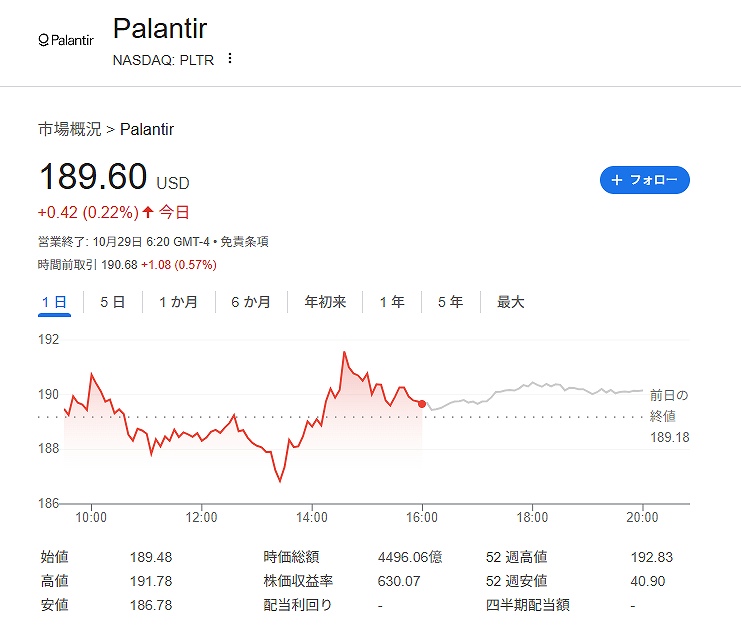Switch to the 1か月 chart tab
The height and width of the screenshot is (632, 741).
point(178,302)
